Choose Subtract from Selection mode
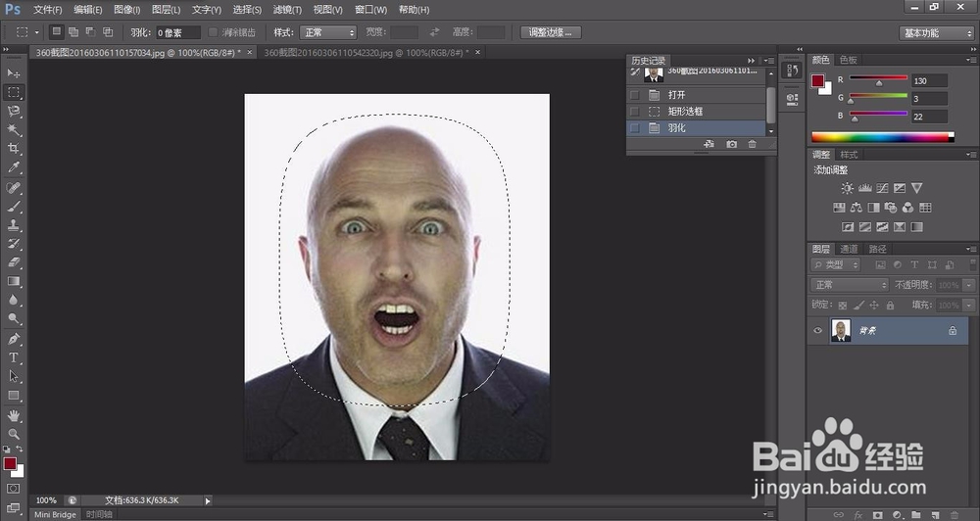The height and width of the screenshot is (521, 980). click(x=90, y=31)
